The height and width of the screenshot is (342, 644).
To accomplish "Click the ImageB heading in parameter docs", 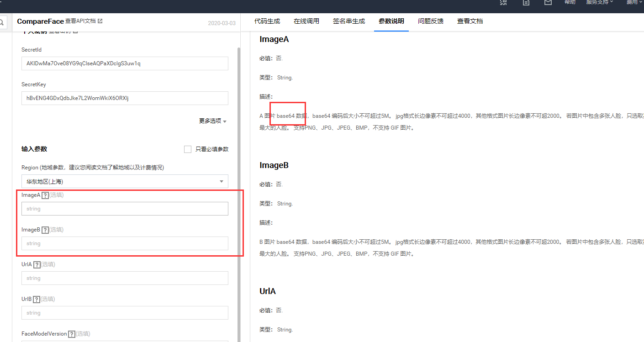I will [x=274, y=165].
